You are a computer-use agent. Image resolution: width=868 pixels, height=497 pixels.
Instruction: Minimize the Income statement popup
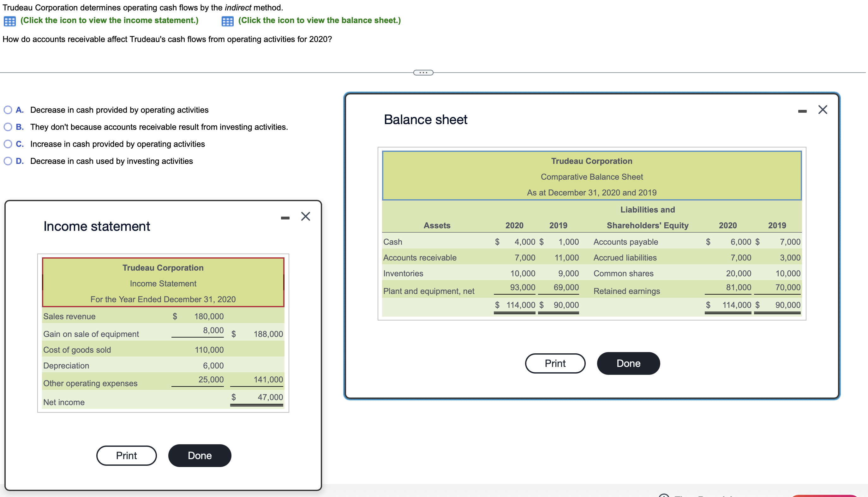pyautogui.click(x=285, y=218)
